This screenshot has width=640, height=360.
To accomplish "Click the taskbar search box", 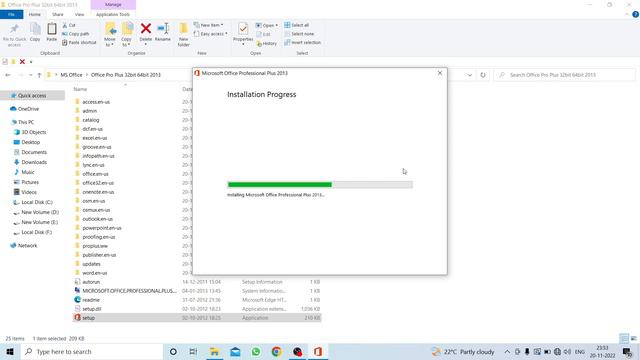I will [x=92, y=351].
